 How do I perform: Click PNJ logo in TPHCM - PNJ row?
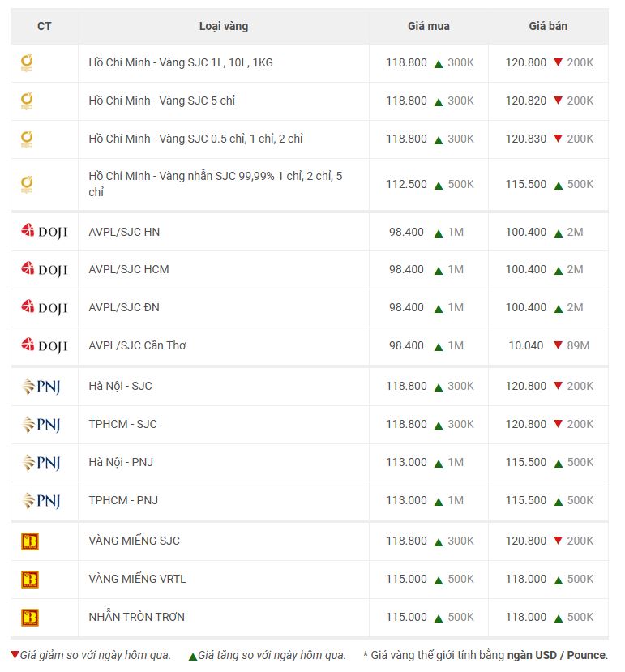(41, 501)
